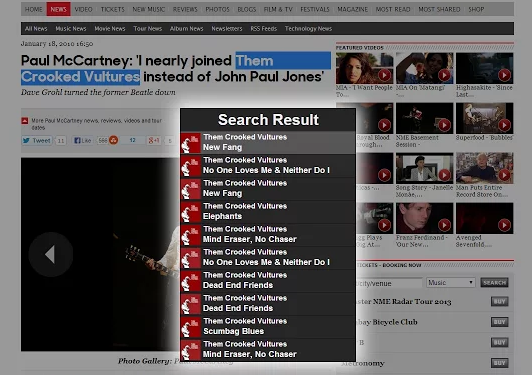This screenshot has height=375, width=532.
Task: Play the Song Story Janelle Monáe video
Action: [x=424, y=168]
